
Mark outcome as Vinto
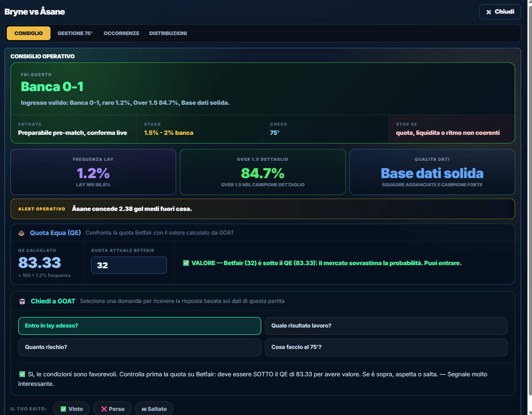71,409
